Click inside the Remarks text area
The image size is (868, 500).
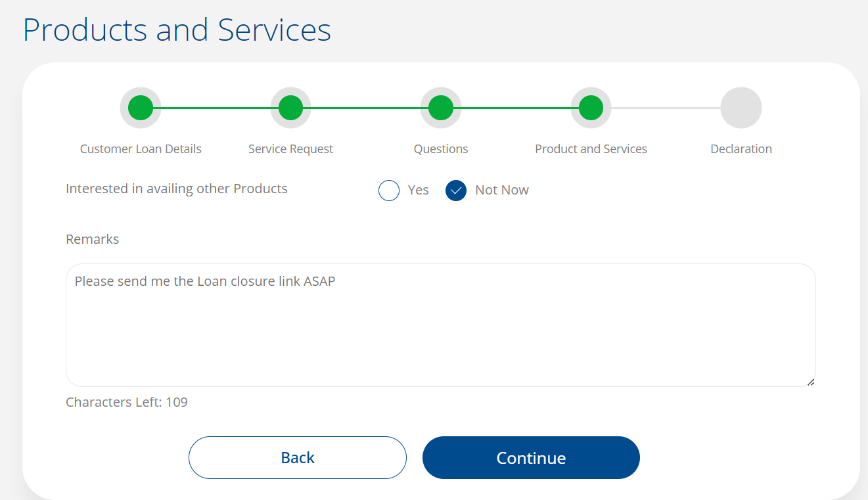click(x=441, y=325)
